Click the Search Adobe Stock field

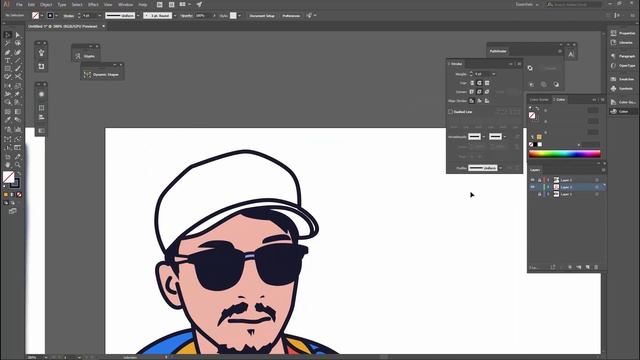click(x=574, y=4)
